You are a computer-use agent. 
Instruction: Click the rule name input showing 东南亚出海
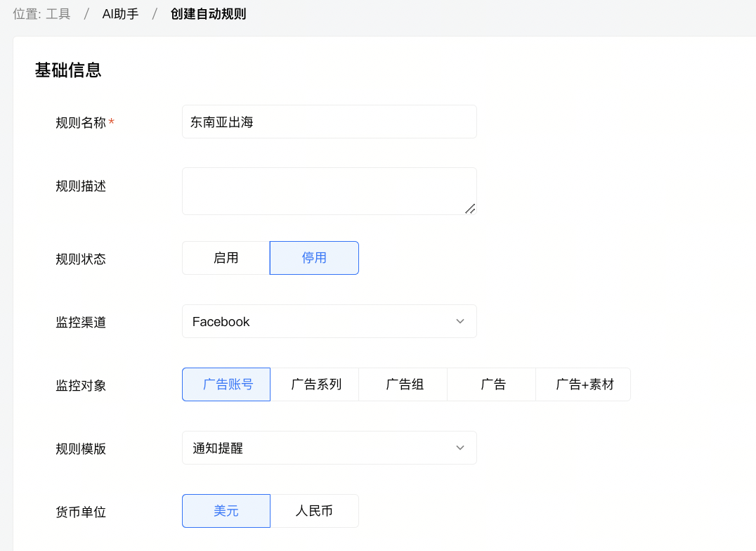[x=329, y=121]
